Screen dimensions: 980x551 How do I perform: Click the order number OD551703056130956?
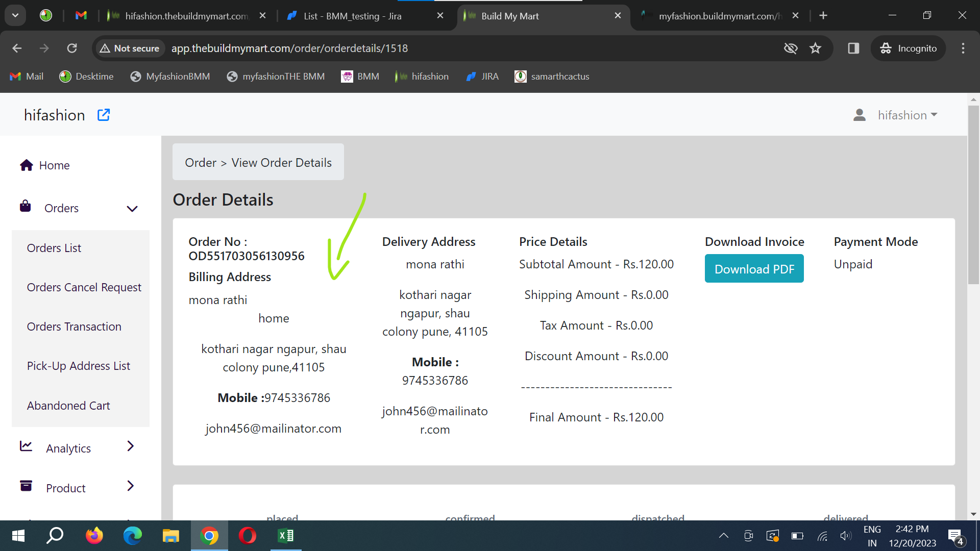point(247,256)
